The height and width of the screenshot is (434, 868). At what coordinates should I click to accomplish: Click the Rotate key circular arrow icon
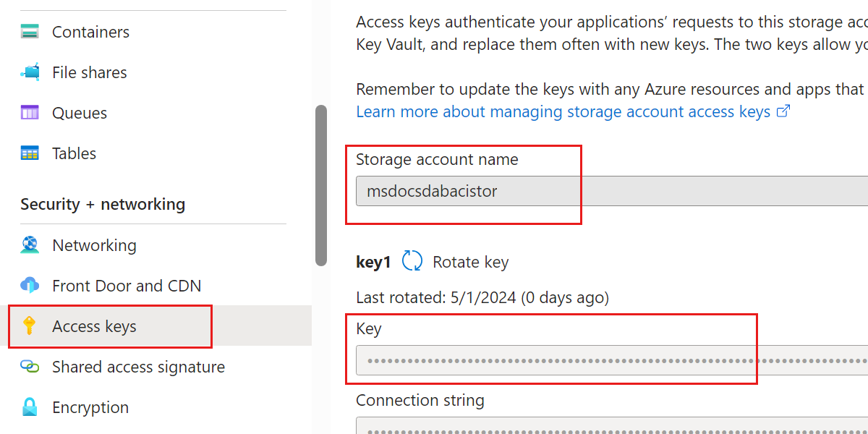click(412, 261)
